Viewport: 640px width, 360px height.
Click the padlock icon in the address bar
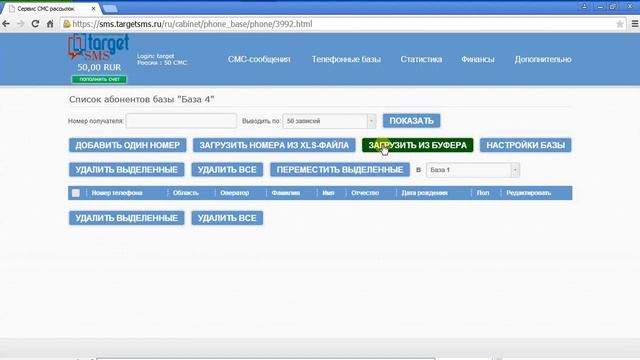tap(67, 24)
